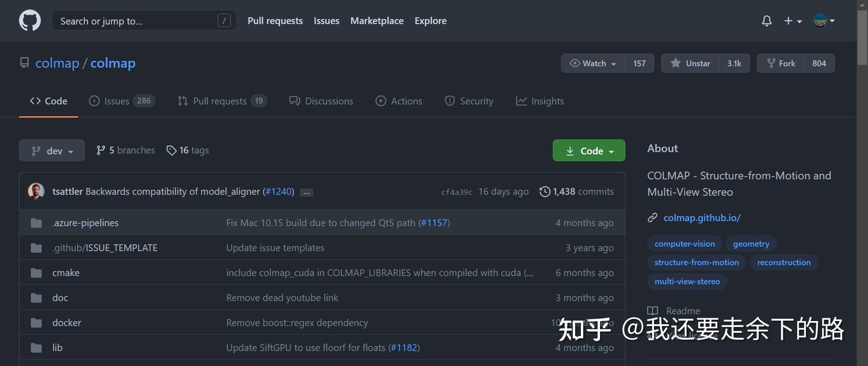Open the green Code download dropdown
Viewport: 868px width, 366px height.
tap(589, 150)
